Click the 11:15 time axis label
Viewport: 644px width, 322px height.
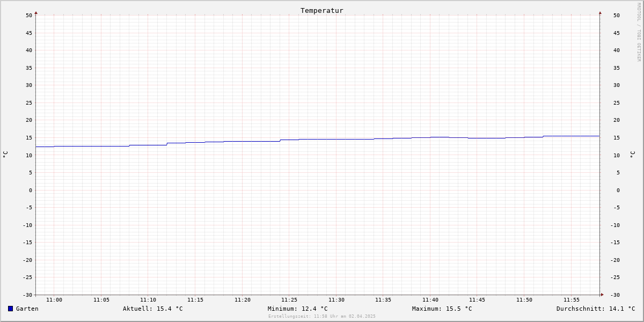coord(195,300)
